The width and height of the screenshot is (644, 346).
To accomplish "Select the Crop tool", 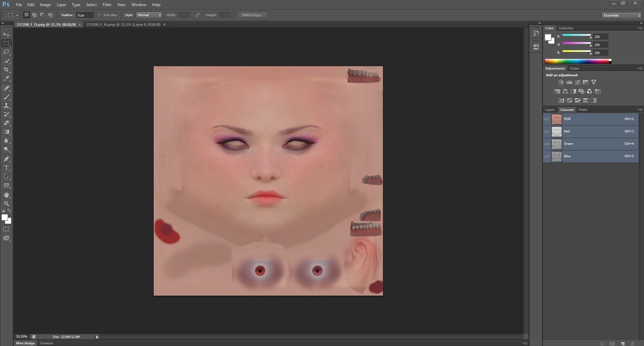I will [6, 70].
